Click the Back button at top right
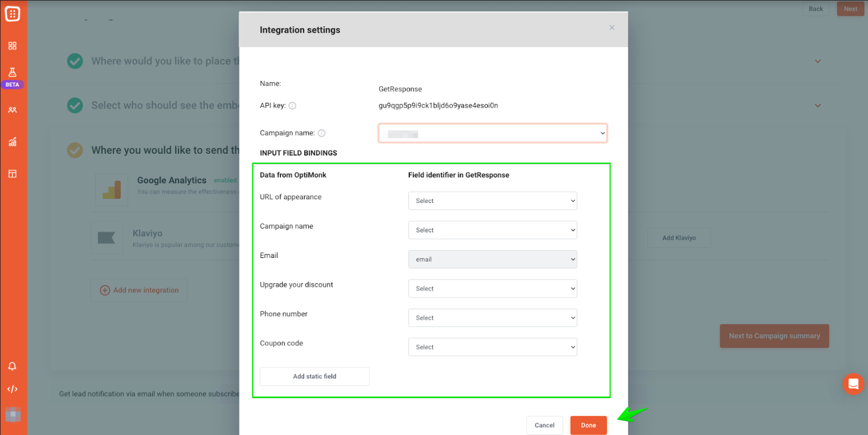This screenshot has width=868, height=435. (816, 9)
